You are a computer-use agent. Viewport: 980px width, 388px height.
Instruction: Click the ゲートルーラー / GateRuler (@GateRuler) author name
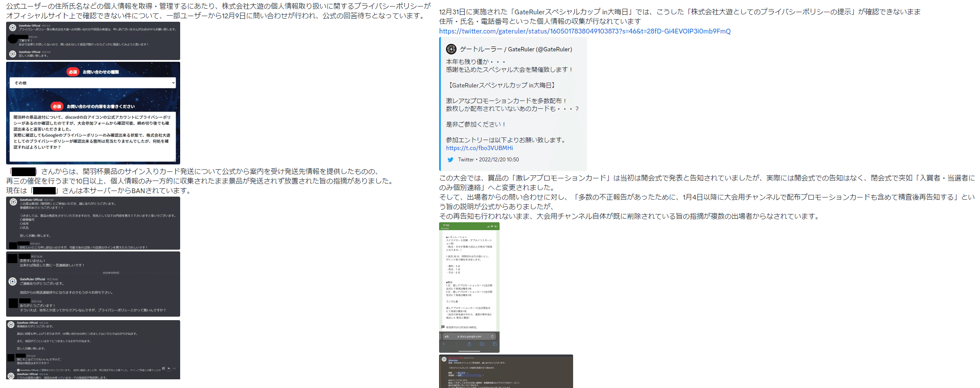(516, 49)
